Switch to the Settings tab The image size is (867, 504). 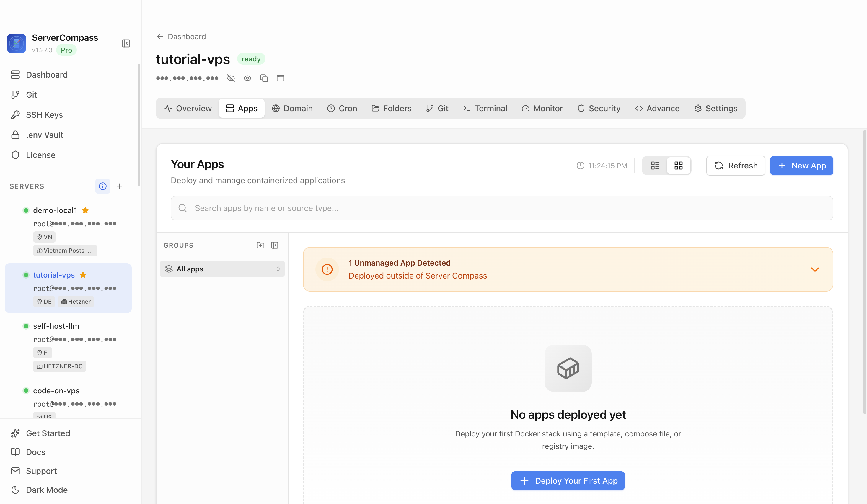tap(716, 108)
